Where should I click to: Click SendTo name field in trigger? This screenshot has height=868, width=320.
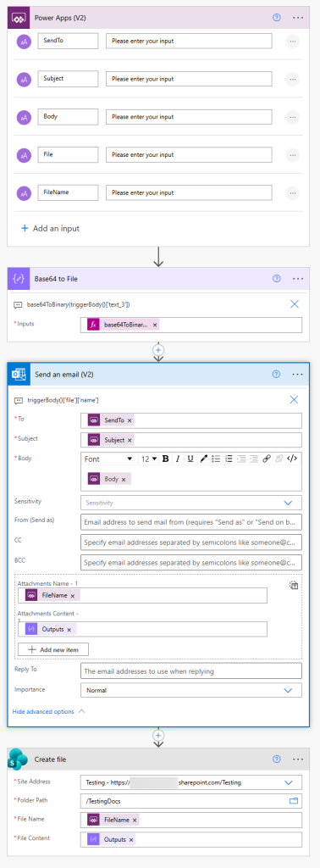tap(68, 41)
